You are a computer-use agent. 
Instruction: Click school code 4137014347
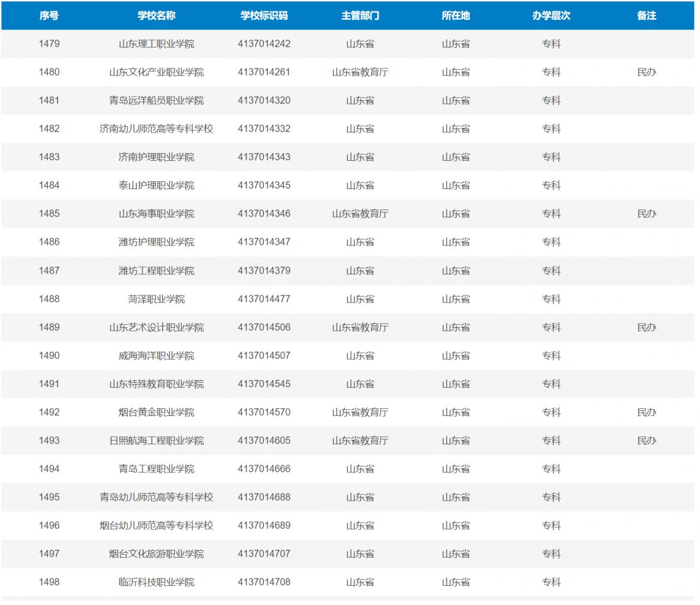tap(264, 242)
